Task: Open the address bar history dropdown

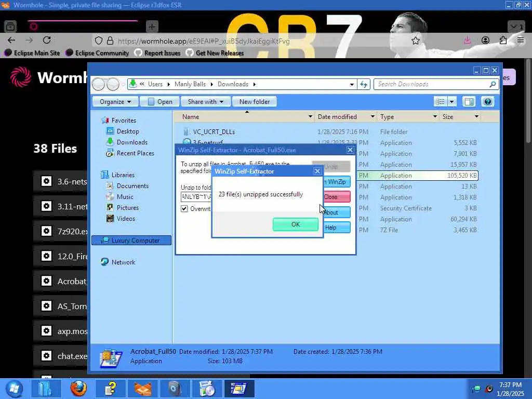Action: [x=352, y=85]
